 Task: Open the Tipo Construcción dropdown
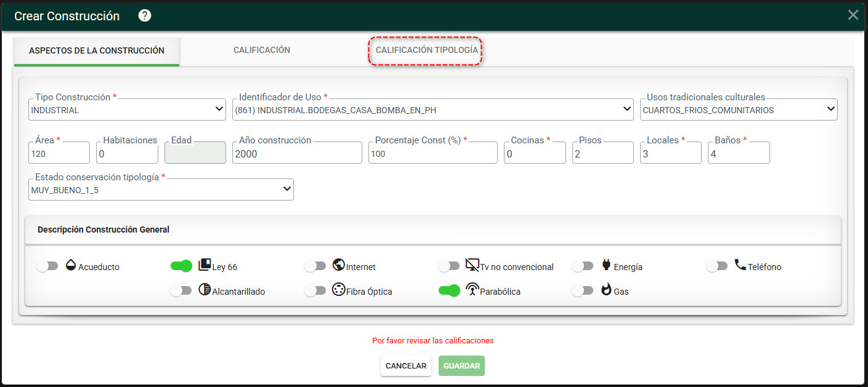[128, 110]
